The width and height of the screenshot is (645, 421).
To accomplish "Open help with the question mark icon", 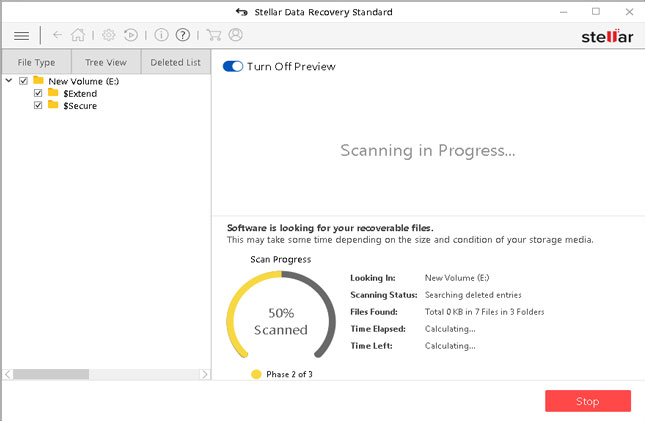I will tap(183, 35).
